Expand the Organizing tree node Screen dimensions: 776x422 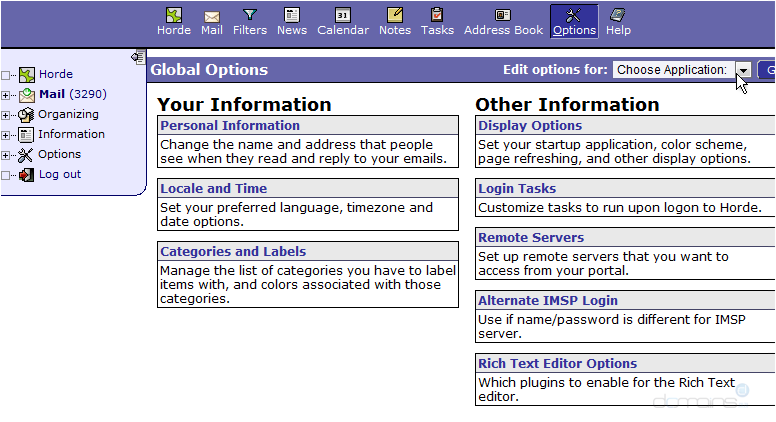point(7,115)
